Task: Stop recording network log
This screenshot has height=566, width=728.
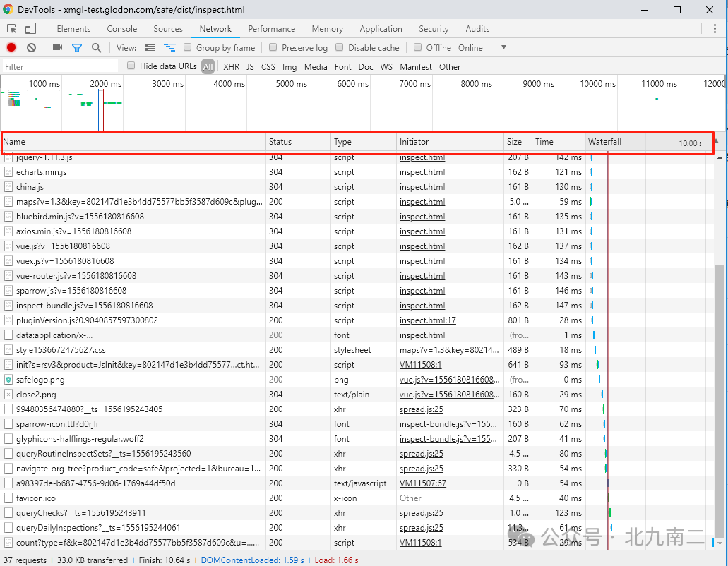Action: pos(11,48)
